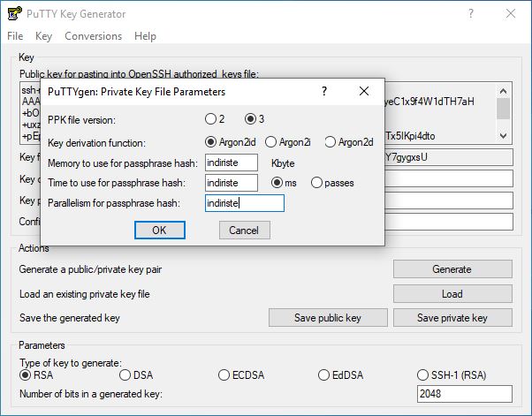This screenshot has width=532, height=416.
Task: Click Save public key button
Action: pos(328,318)
